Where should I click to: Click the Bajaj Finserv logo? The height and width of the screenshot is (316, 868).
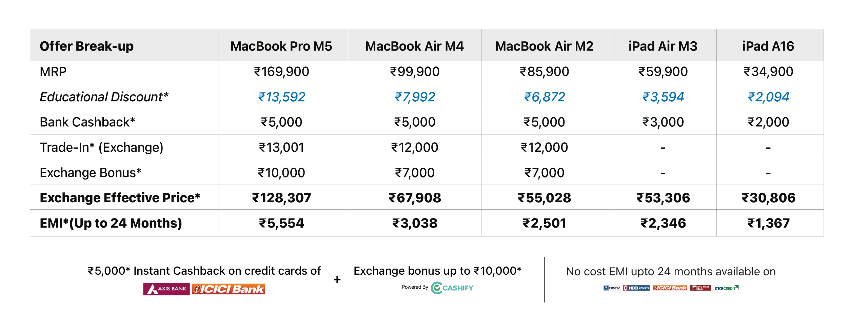pos(611,288)
